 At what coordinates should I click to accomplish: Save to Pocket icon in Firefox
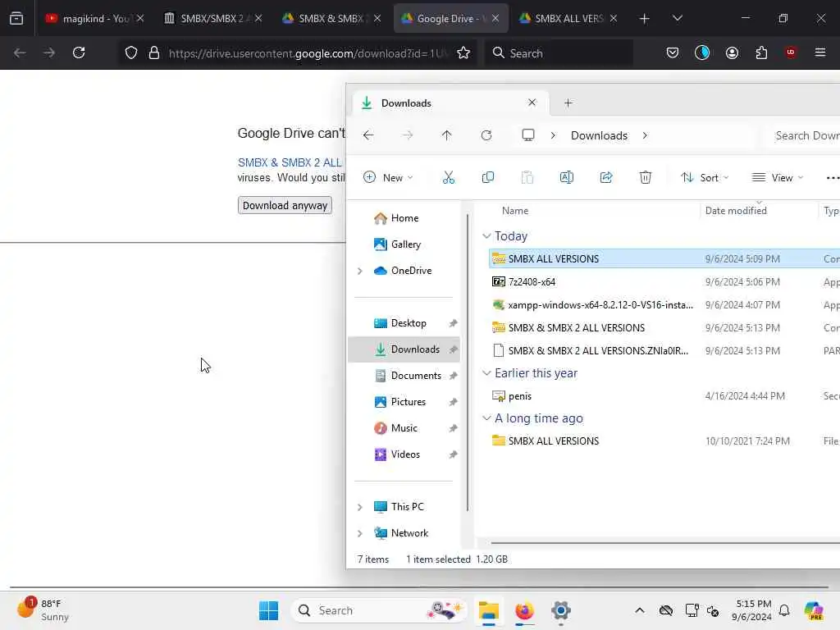[673, 52]
